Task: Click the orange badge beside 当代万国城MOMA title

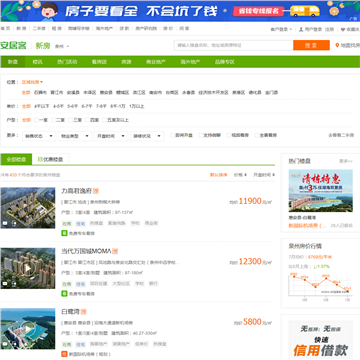Action: click(115, 251)
